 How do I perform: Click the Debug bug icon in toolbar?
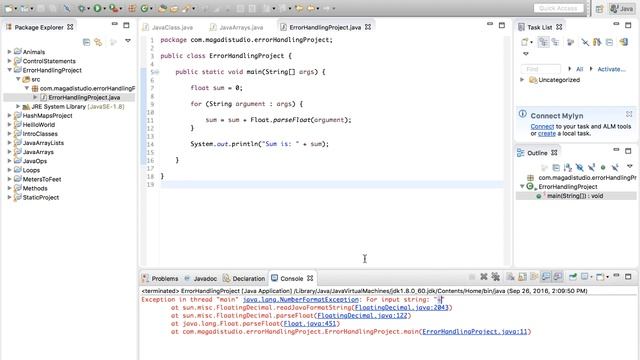82,8
